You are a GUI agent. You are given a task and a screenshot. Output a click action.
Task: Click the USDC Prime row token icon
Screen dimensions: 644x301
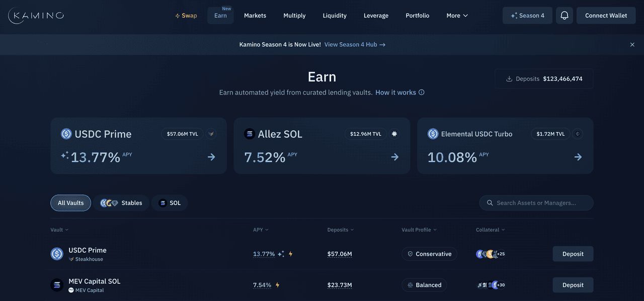click(x=57, y=254)
